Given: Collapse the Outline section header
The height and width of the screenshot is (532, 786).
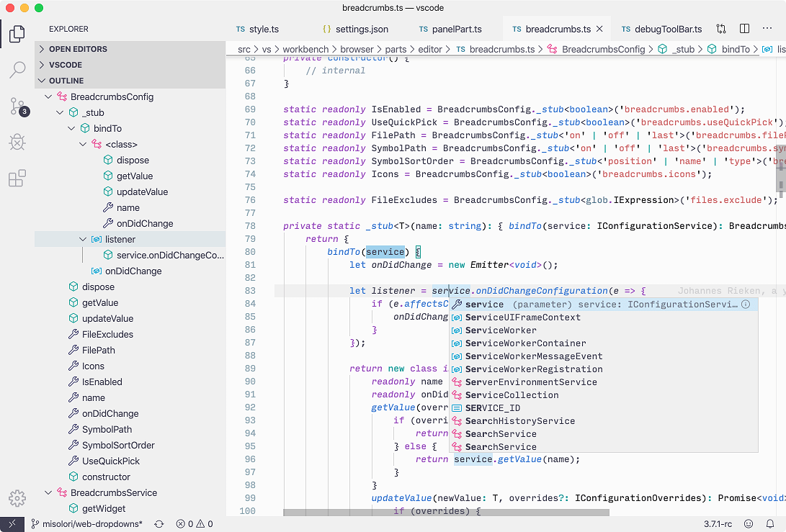Looking at the screenshot, I should [66, 81].
